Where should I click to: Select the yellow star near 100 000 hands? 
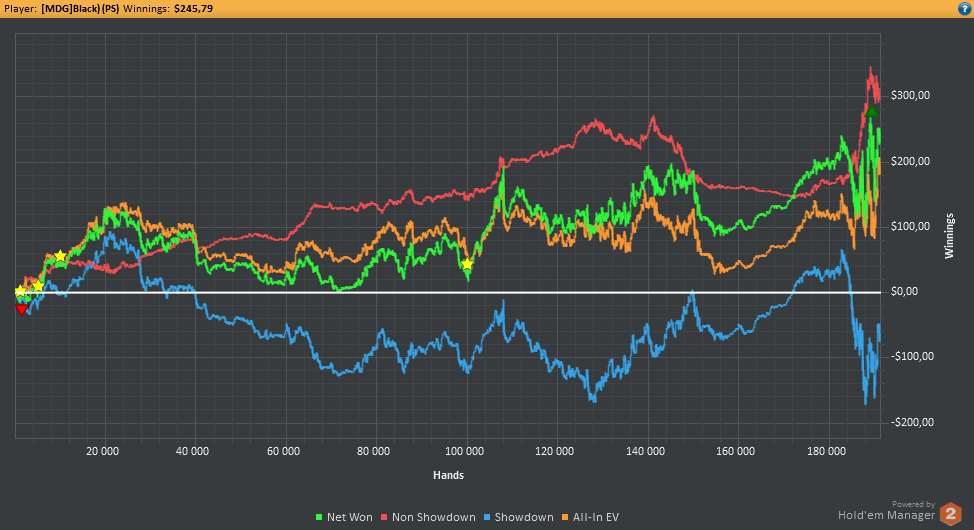point(467,265)
